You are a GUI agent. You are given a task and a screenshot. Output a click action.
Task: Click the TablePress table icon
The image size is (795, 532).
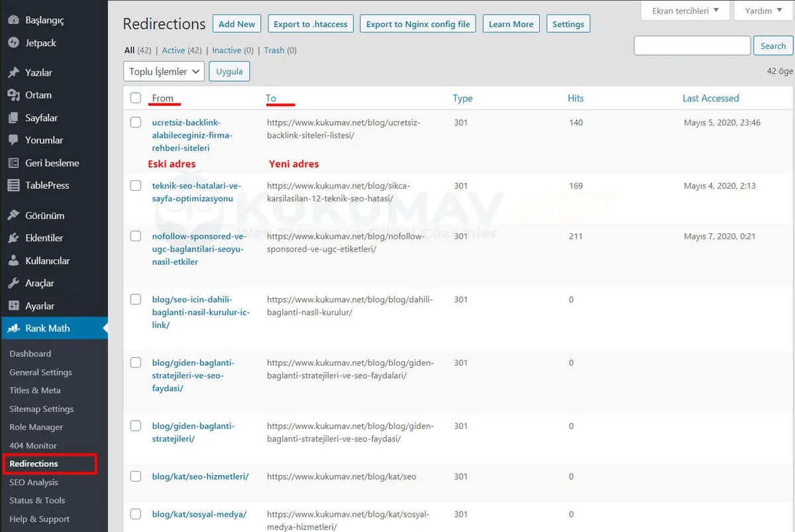click(13, 186)
